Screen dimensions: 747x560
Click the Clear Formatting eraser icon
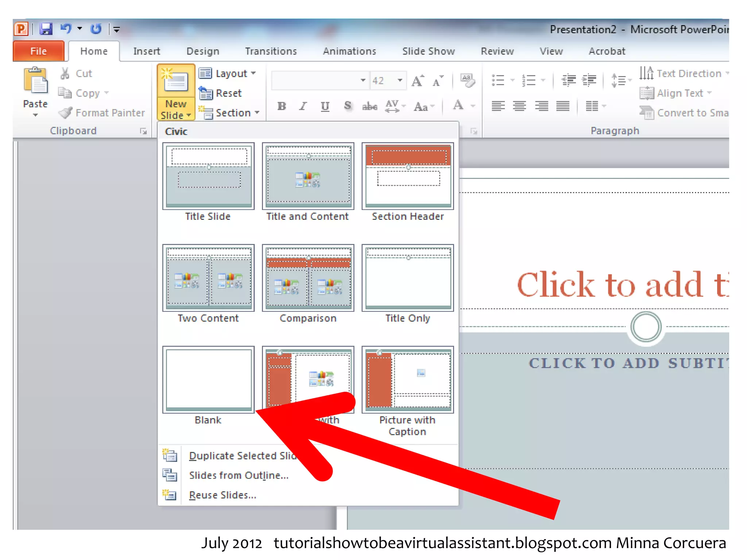tap(467, 81)
